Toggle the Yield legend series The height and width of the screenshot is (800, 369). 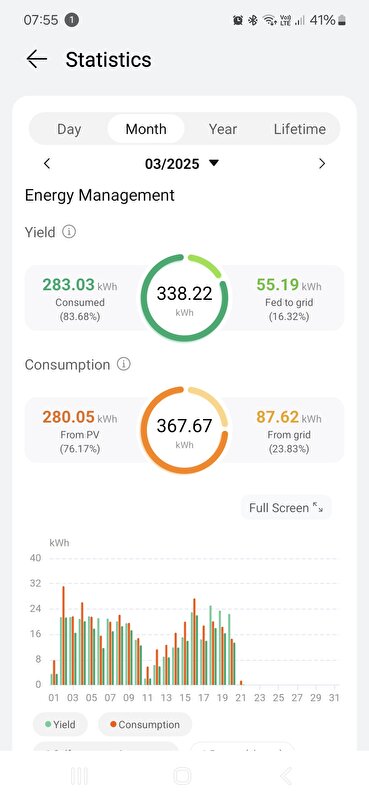(60, 724)
